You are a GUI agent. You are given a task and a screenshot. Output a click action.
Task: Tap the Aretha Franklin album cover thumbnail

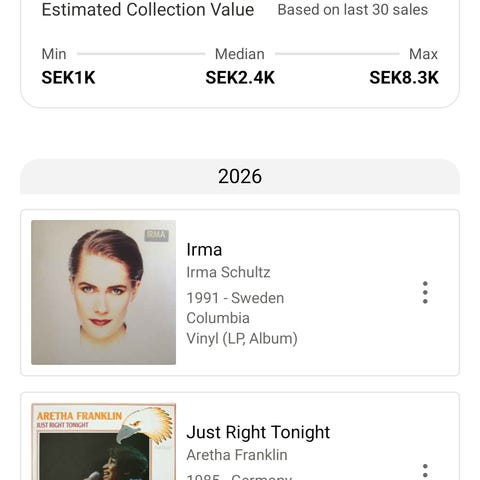(x=103, y=442)
